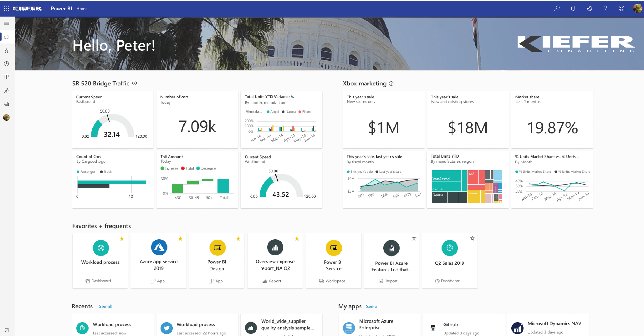Viewport: 644px width, 336px height.
Task: Open the Number of cars 7.09k tile
Action: click(x=197, y=120)
